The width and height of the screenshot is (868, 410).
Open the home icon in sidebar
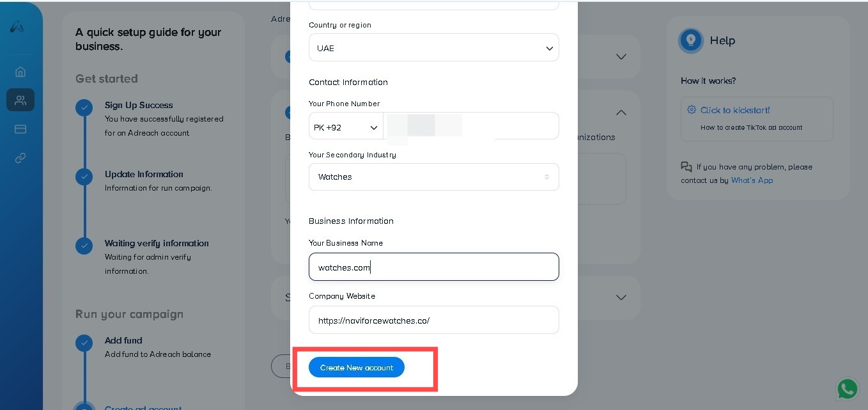pyautogui.click(x=20, y=72)
